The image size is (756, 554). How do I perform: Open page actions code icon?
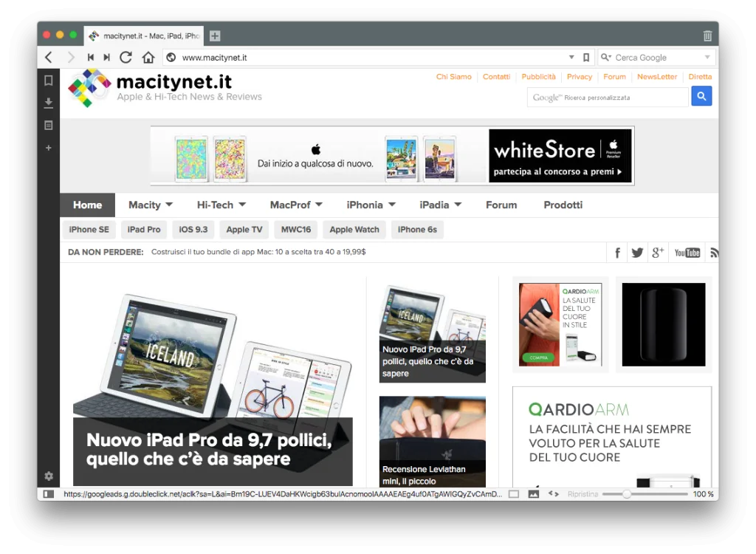(554, 494)
